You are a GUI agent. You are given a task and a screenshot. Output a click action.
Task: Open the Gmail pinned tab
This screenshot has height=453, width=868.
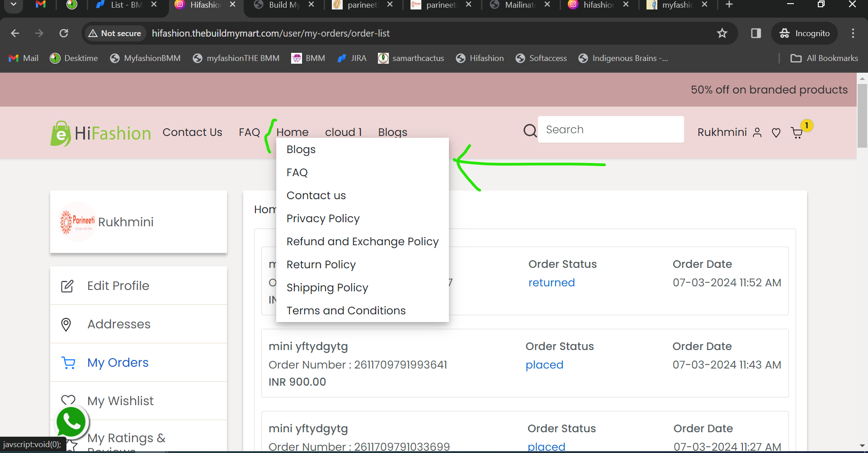tap(41, 5)
